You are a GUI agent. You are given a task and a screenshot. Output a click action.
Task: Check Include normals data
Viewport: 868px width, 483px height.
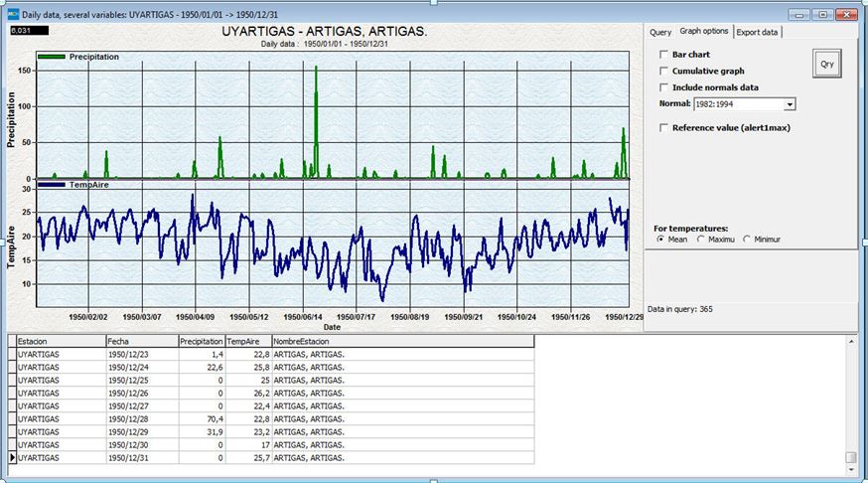pos(664,86)
